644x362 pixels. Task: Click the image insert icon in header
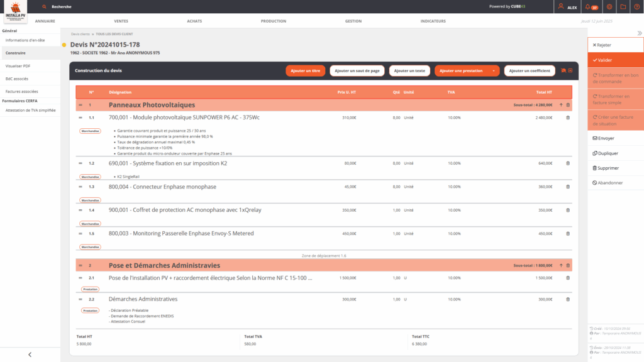[570, 70]
